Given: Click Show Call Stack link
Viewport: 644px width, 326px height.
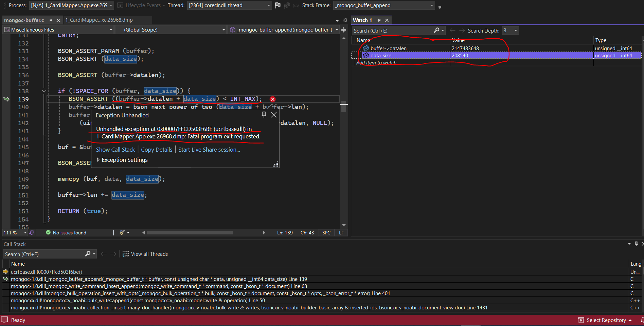Looking at the screenshot, I should (115, 150).
